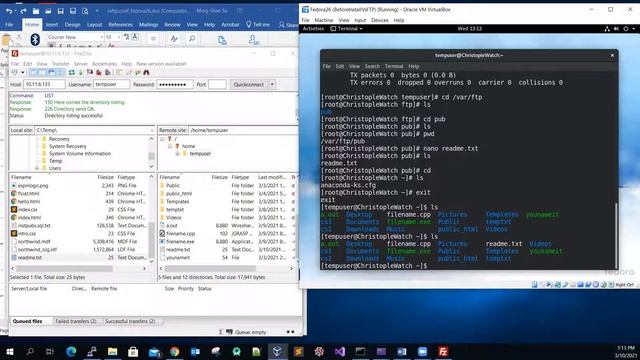Image resolution: width=640 pixels, height=360 pixels.
Task: Open the Quickconnect history dropdown arrow
Action: [272, 84]
